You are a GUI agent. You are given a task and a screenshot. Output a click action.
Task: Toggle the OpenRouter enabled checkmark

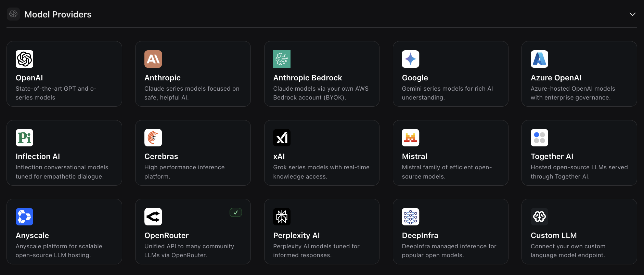click(x=236, y=212)
